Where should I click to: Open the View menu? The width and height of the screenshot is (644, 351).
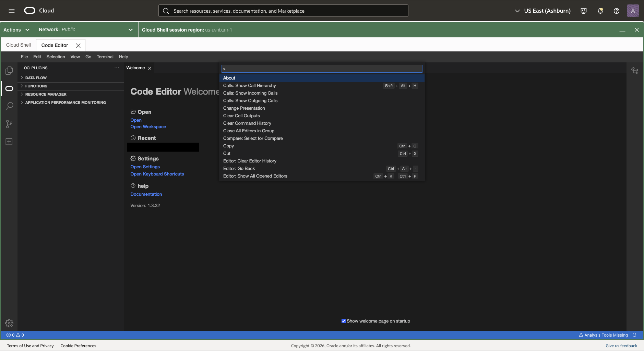(75, 57)
